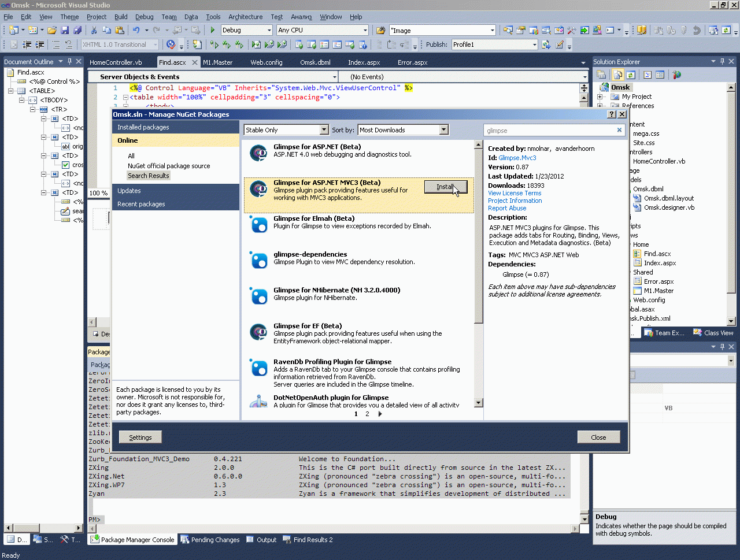The width and height of the screenshot is (740, 560).
Task: Open ASP.NET Configuration globe-hammer icon
Action: (677, 75)
